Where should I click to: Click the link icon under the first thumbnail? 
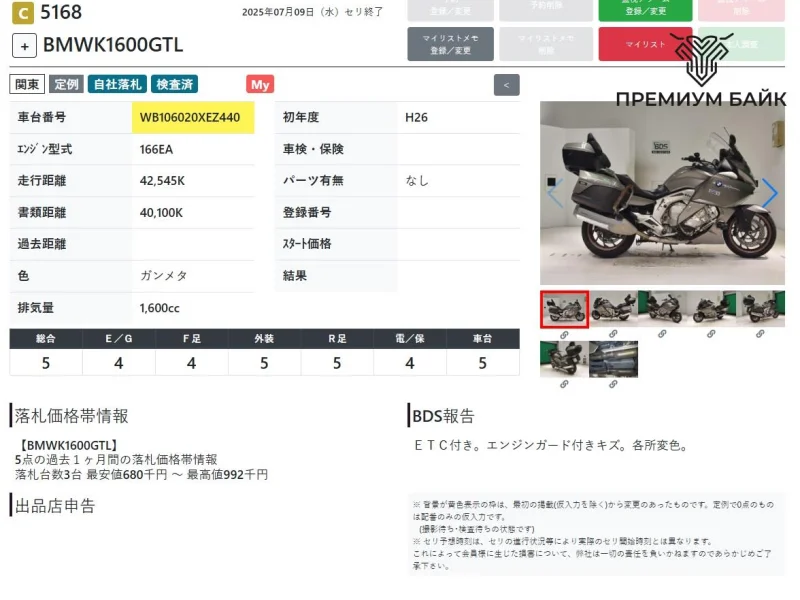pyautogui.click(x=564, y=334)
